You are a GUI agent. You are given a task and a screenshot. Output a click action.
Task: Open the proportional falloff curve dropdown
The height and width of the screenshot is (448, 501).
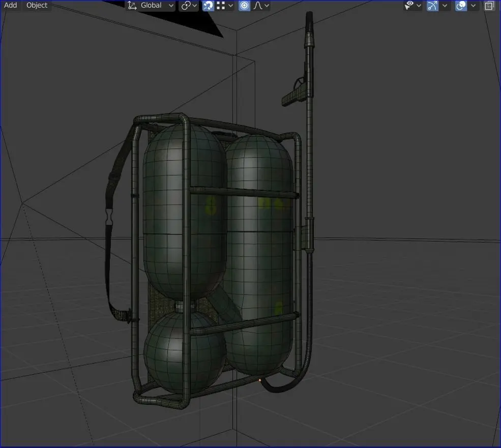click(x=261, y=6)
